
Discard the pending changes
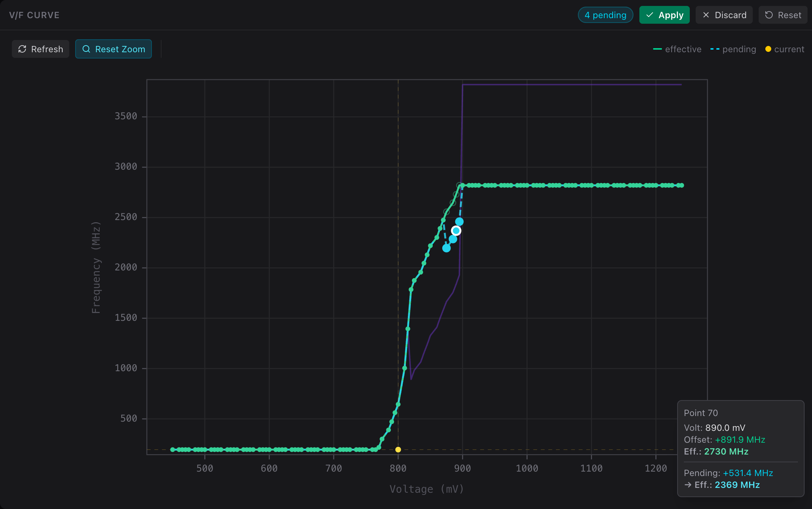coord(724,15)
